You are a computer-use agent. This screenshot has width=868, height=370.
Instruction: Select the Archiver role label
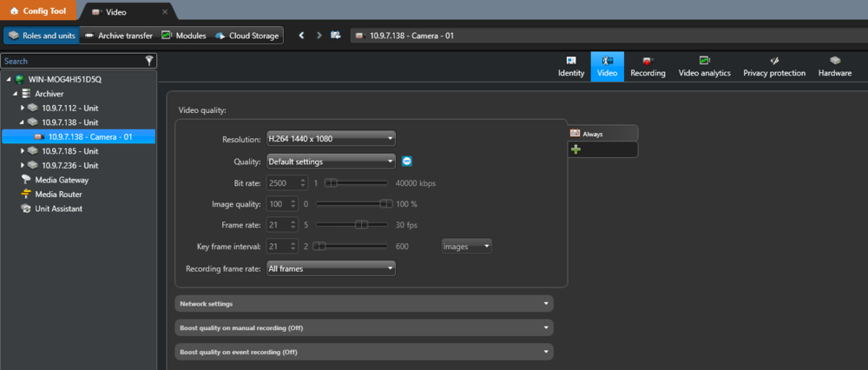(x=49, y=94)
